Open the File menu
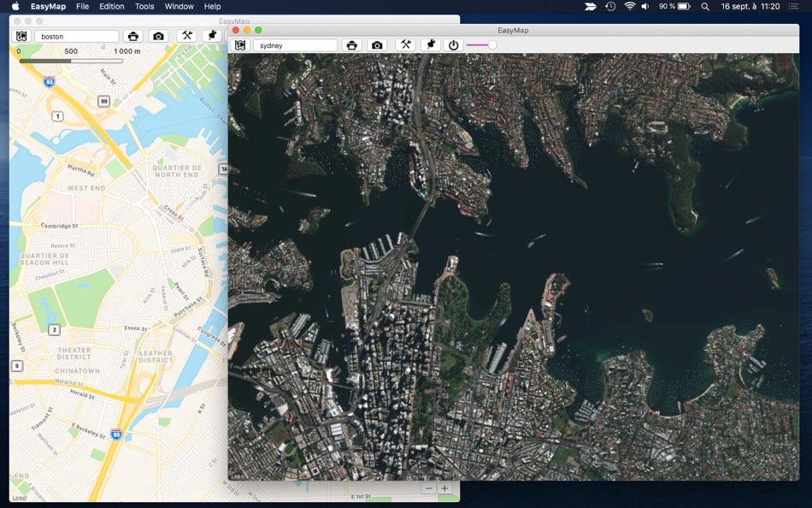This screenshot has height=508, width=812. (x=82, y=6)
